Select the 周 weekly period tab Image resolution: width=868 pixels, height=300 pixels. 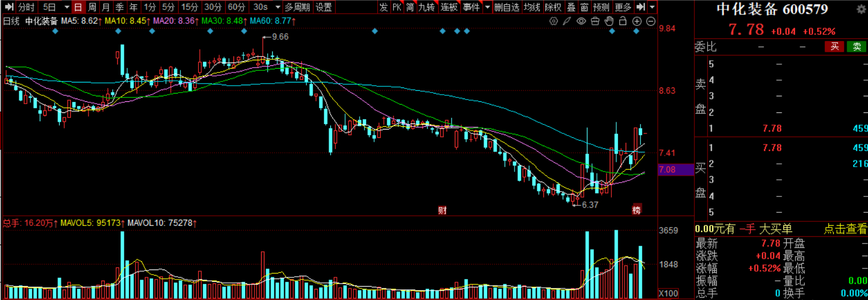[x=92, y=7]
